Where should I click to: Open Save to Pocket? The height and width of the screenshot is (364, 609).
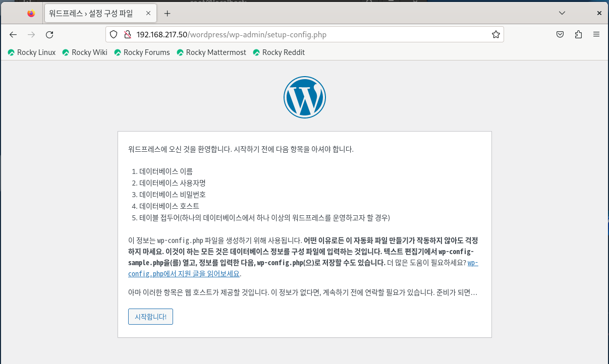[560, 34]
